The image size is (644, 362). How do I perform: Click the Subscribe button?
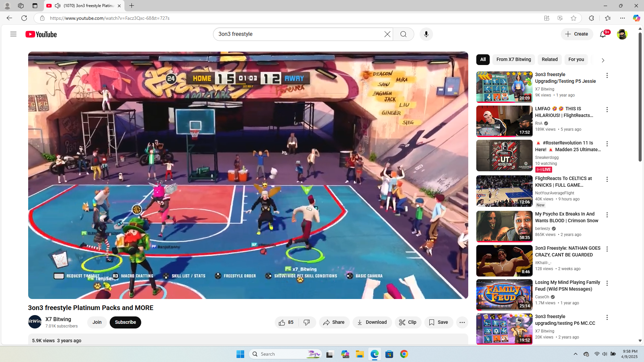125,322
